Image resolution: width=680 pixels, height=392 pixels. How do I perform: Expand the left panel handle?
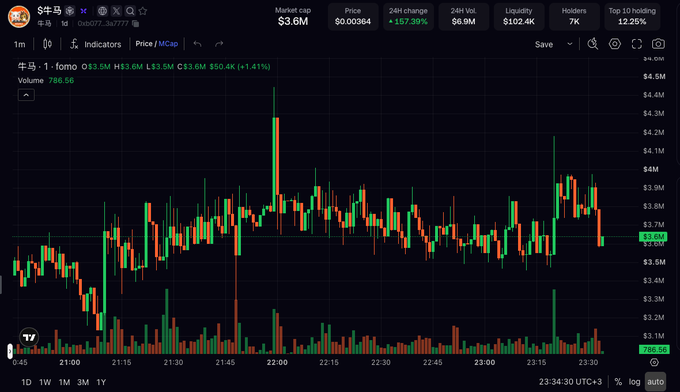[10, 351]
